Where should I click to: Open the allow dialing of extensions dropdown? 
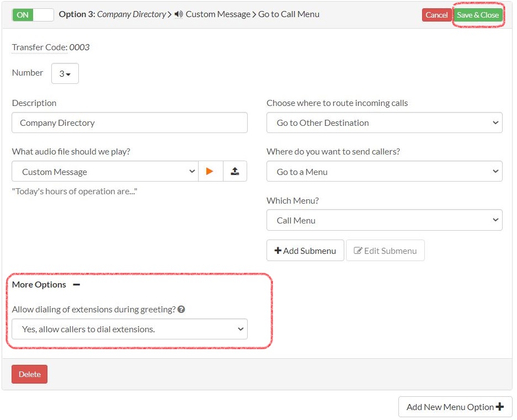pos(129,328)
